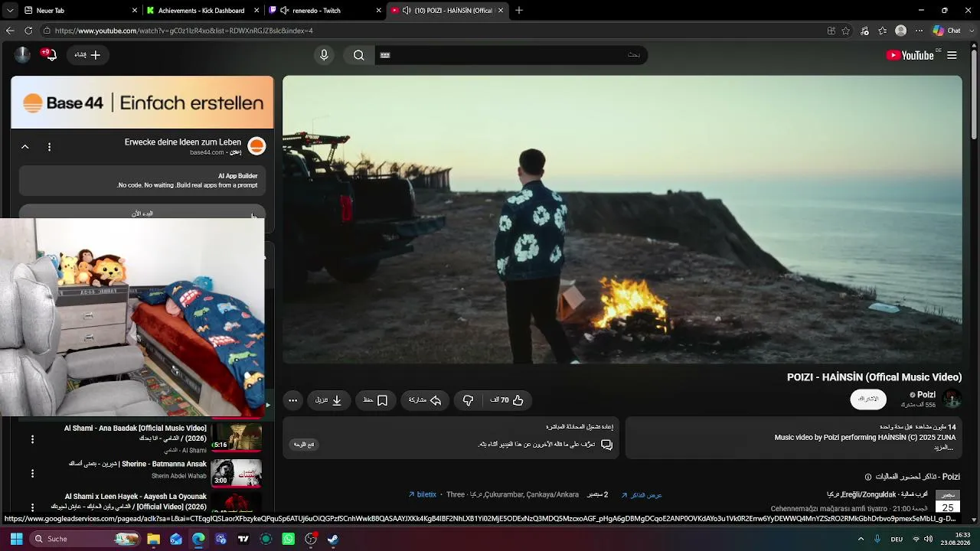Subscribe to the Poizi channel
Image resolution: width=980 pixels, height=551 pixels.
pyautogui.click(x=868, y=399)
